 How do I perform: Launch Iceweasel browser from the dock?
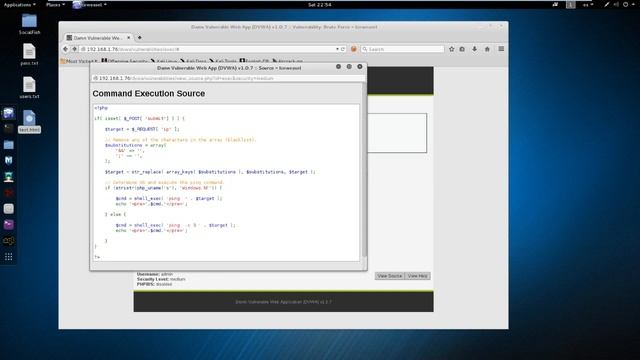[9, 113]
